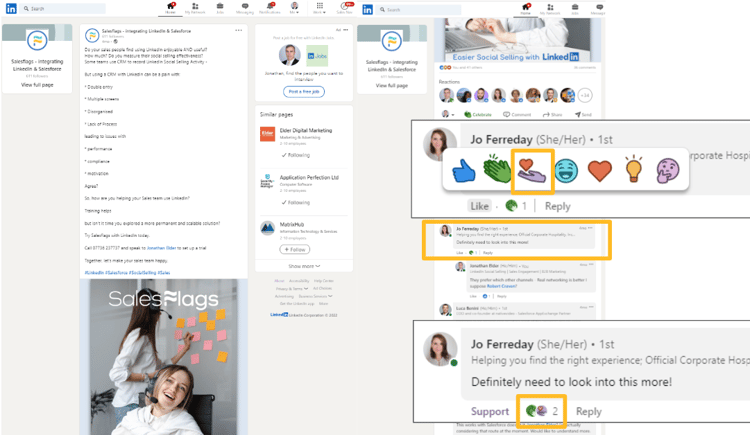Choose the green clapping Celebrate reaction
The height and width of the screenshot is (435, 750).
[x=497, y=169]
